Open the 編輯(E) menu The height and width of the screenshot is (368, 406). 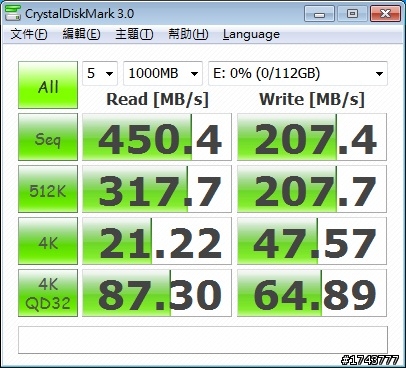point(81,34)
